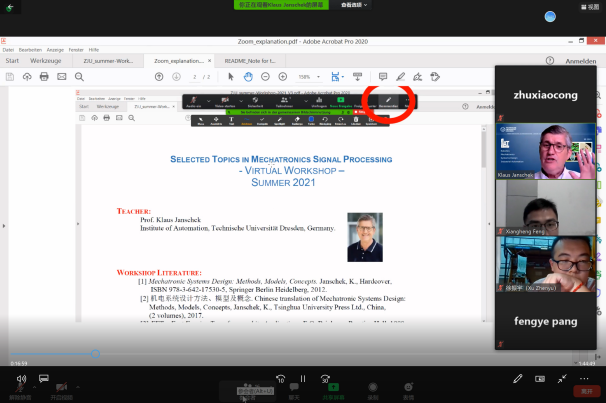The width and height of the screenshot is (606, 403).
Task: Select Klaus Janschek's video thumbnail
Action: [543, 151]
